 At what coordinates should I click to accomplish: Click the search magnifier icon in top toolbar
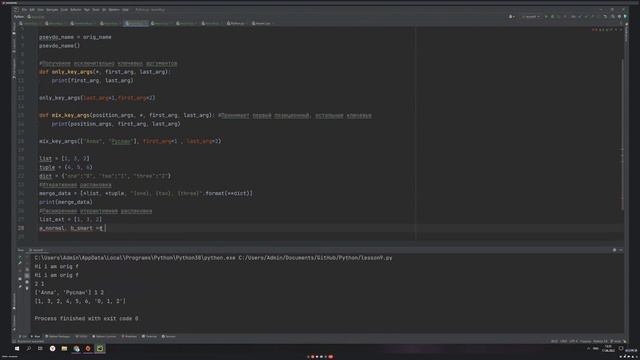point(613,17)
